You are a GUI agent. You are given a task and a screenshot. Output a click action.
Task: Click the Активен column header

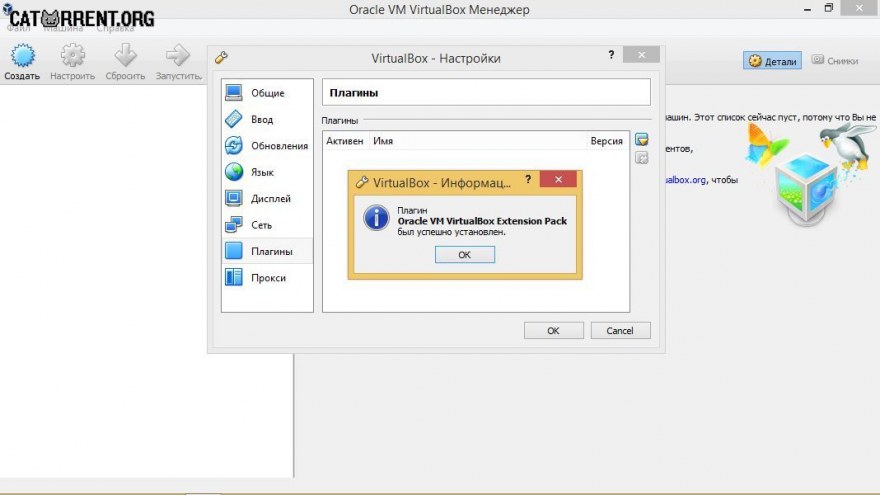tap(345, 141)
